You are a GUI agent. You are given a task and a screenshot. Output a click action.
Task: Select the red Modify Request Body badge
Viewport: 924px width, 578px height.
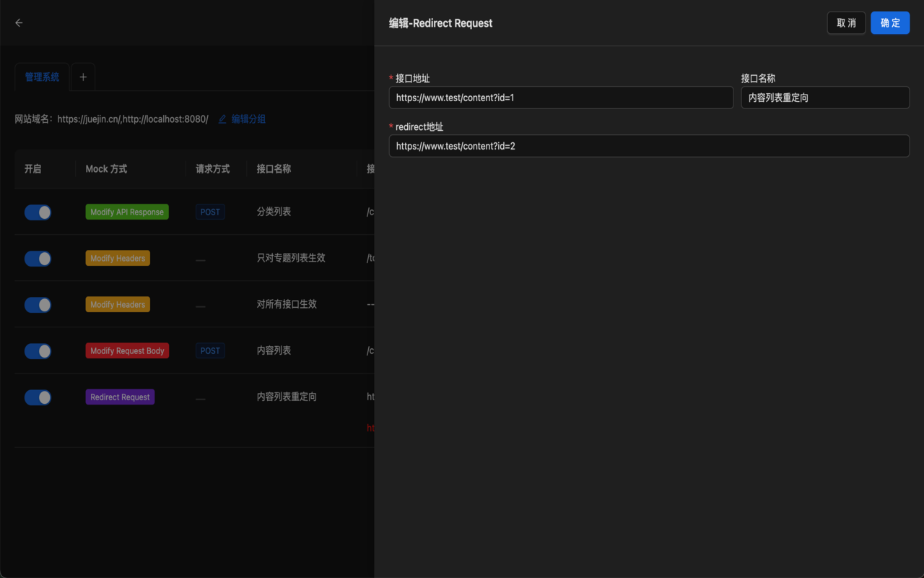(x=127, y=350)
